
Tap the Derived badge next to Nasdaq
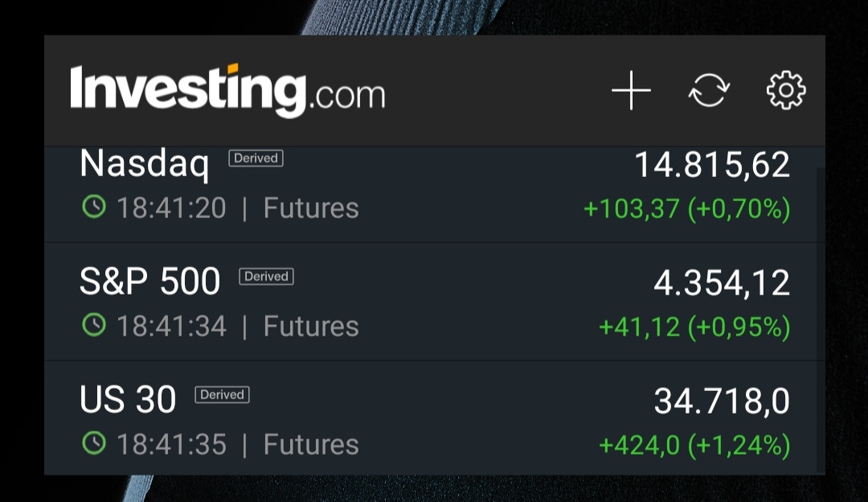pyautogui.click(x=256, y=158)
